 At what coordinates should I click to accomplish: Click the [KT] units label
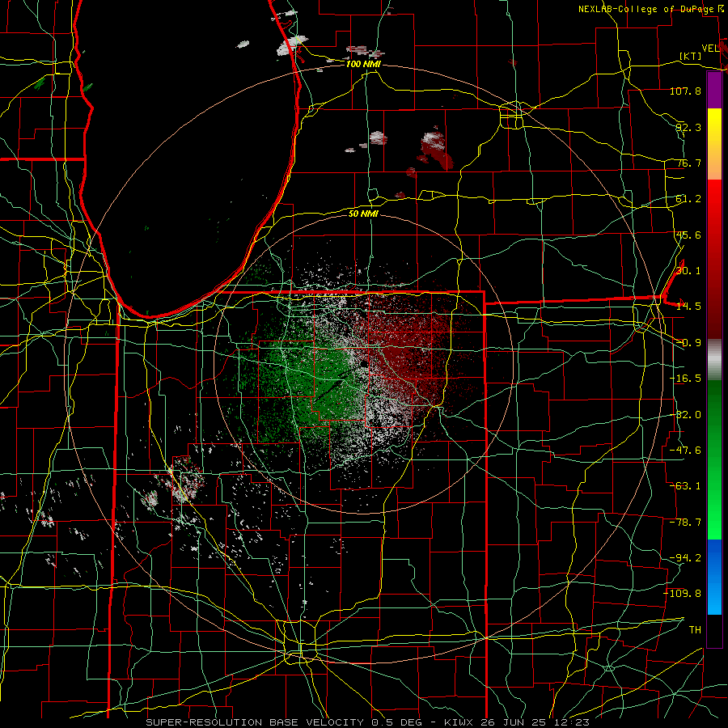tap(691, 56)
